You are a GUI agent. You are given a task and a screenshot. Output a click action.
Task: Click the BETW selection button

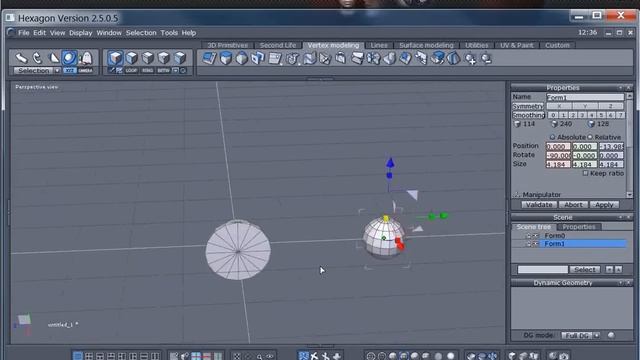(163, 71)
